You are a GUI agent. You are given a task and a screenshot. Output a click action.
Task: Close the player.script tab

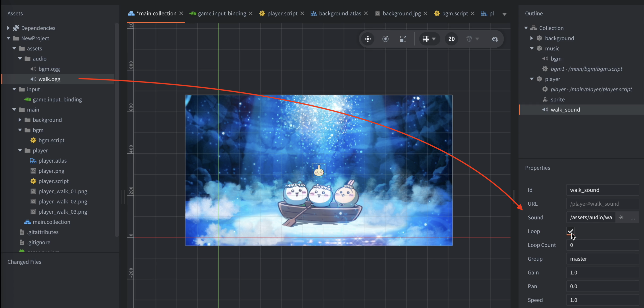(302, 13)
